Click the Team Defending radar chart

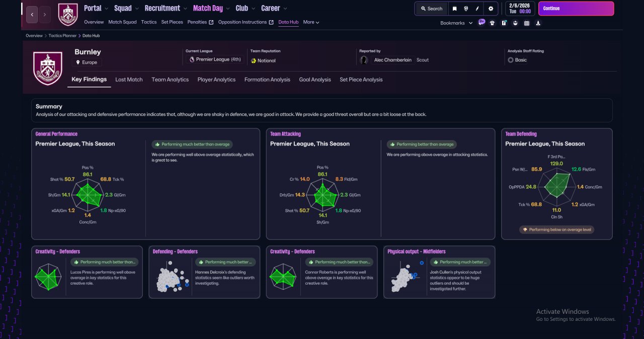pyautogui.click(x=556, y=186)
